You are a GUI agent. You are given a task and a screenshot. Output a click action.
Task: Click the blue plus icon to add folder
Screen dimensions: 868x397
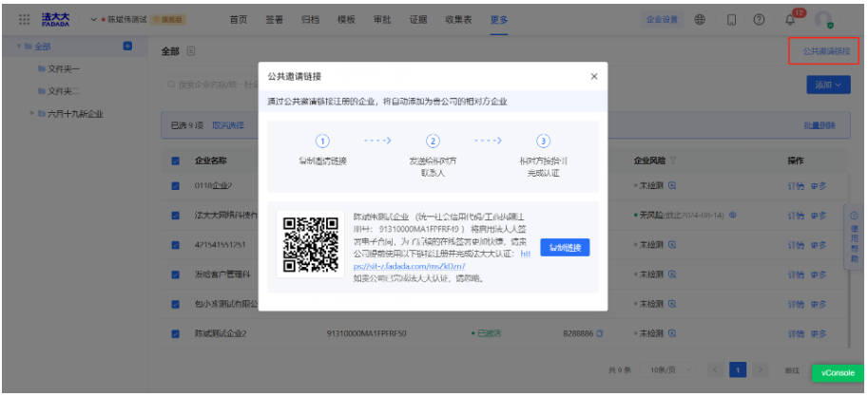pos(126,47)
